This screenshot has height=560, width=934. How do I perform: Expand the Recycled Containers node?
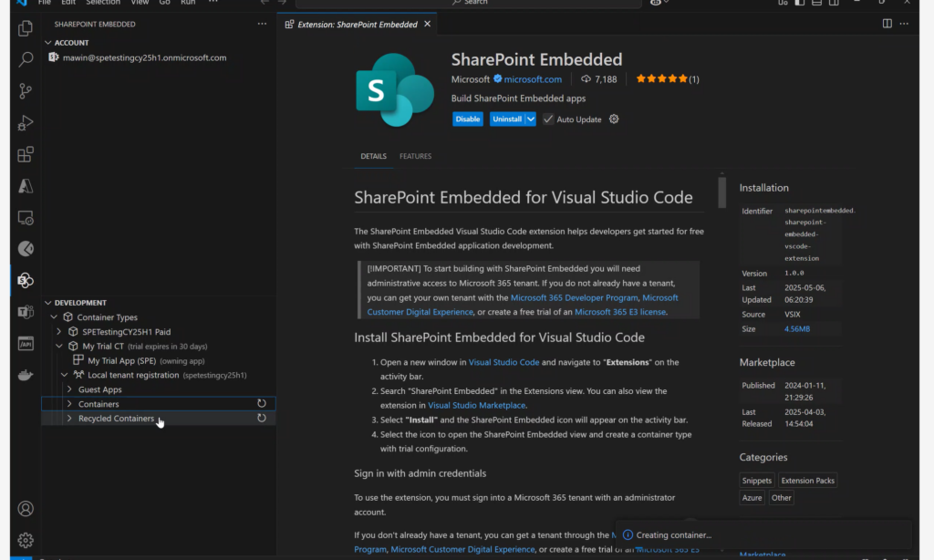point(69,419)
